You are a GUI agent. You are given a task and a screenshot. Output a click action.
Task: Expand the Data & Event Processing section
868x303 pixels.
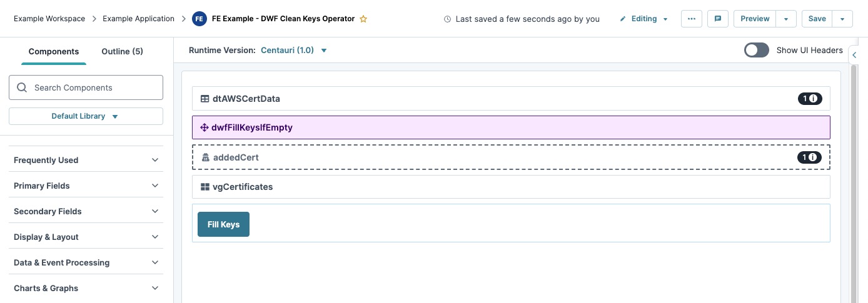tap(86, 262)
